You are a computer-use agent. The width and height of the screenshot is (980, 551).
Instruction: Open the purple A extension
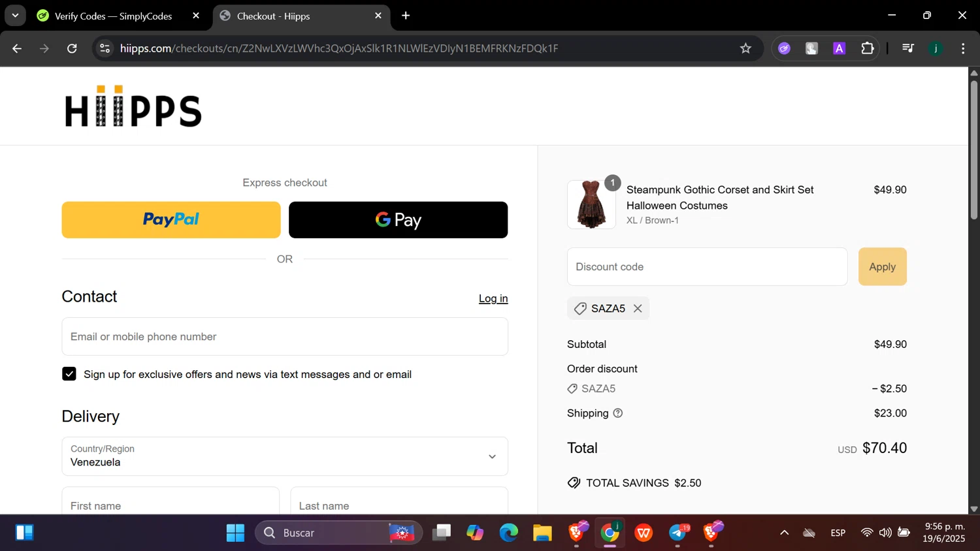[840, 48]
